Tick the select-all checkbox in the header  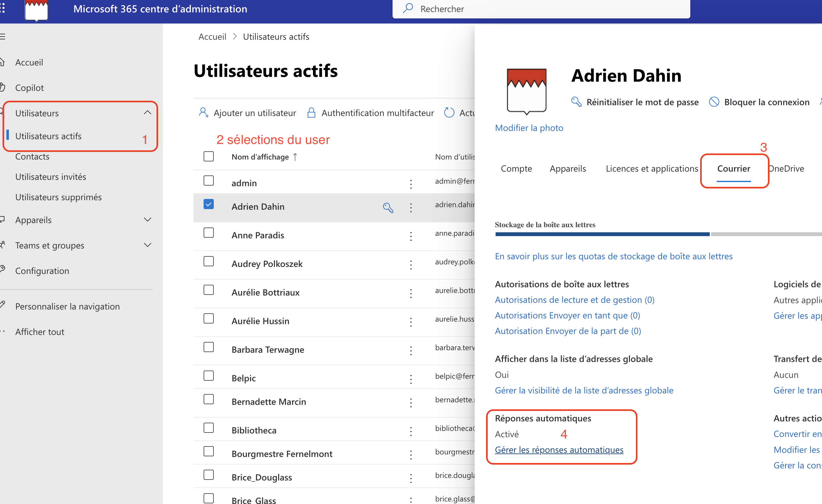pos(208,156)
